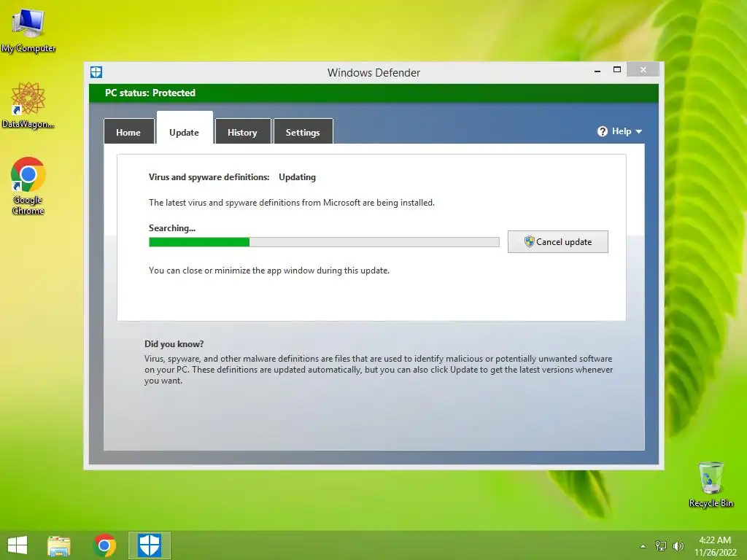Minimize the Windows Defender window
The image size is (747, 560).
597,71
